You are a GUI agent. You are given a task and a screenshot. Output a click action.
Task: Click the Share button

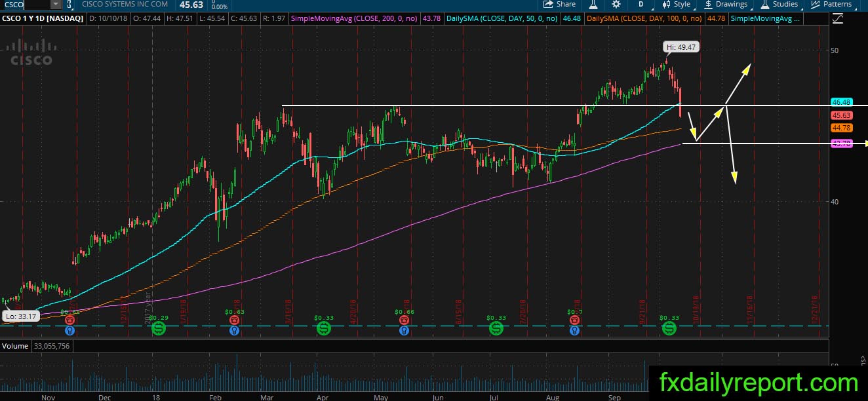(x=561, y=4)
